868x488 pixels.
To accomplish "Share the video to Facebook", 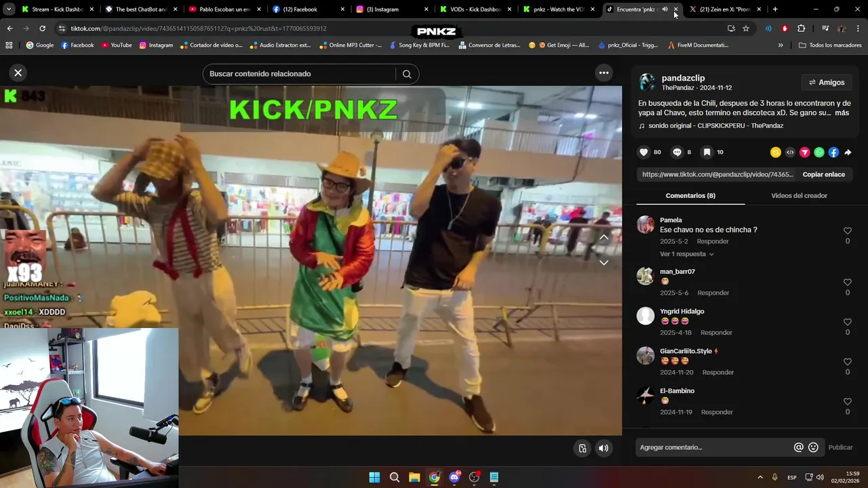I will pyautogui.click(x=833, y=152).
